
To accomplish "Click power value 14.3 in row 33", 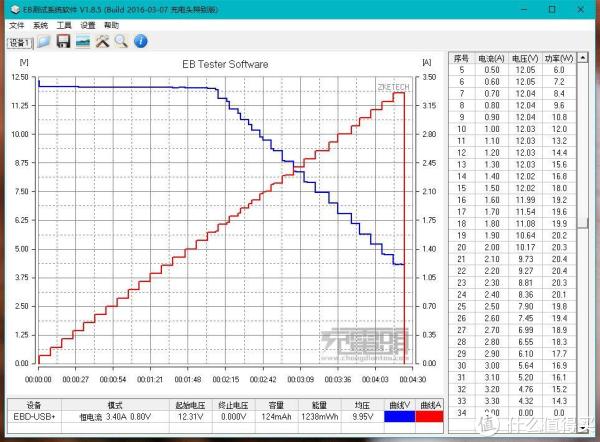I will [559, 401].
